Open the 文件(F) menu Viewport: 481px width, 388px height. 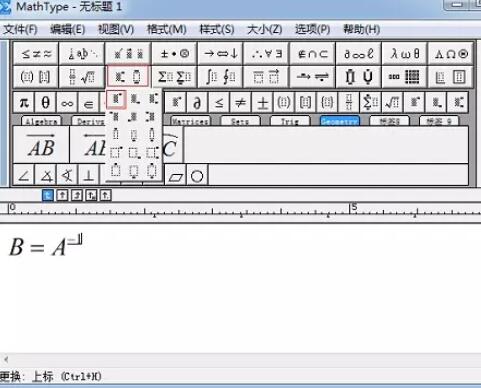point(20,29)
